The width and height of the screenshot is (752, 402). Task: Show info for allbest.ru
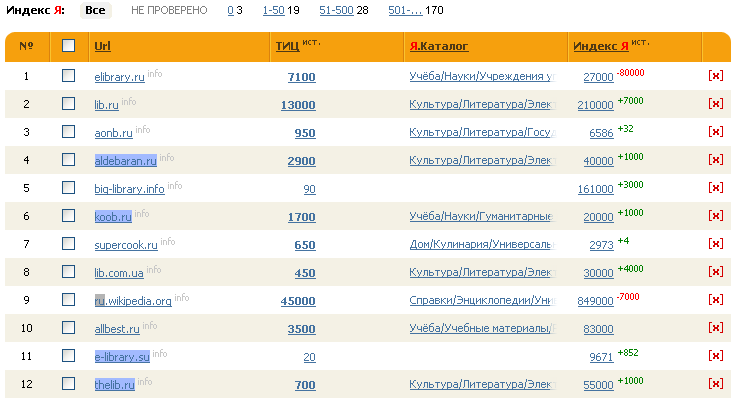(x=150, y=325)
